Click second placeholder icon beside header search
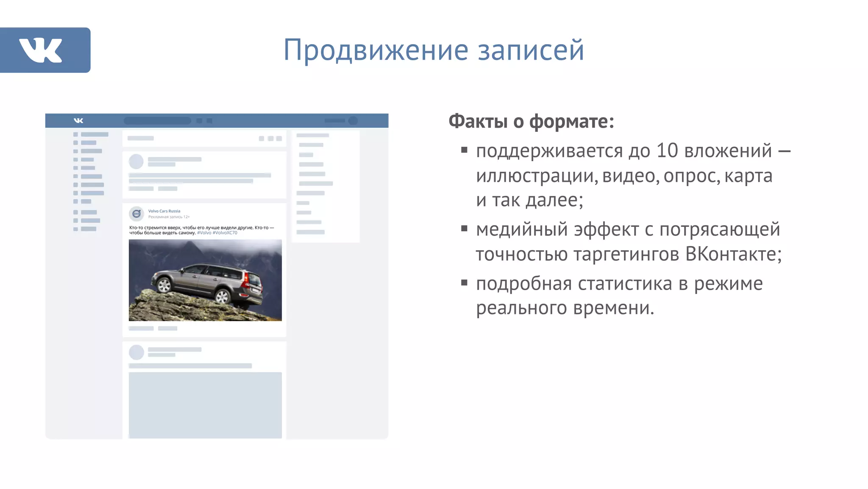Image resolution: width=868 pixels, height=489 pixels. [x=209, y=121]
